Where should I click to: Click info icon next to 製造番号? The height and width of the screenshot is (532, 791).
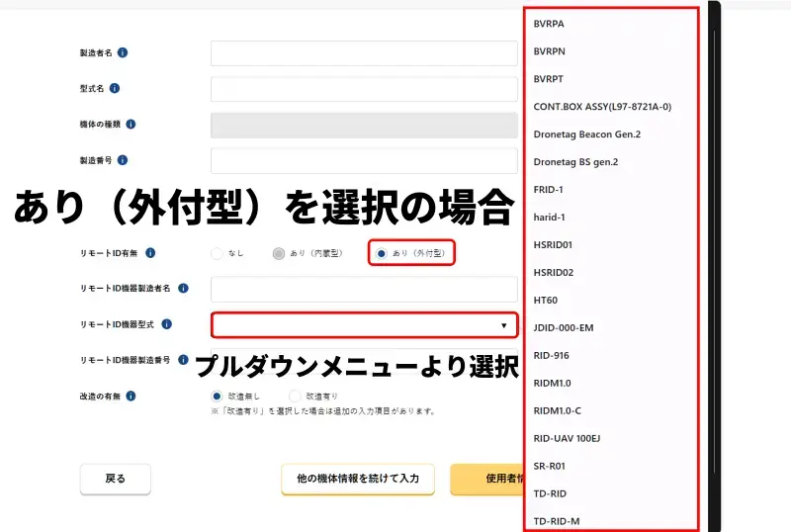pos(123,160)
